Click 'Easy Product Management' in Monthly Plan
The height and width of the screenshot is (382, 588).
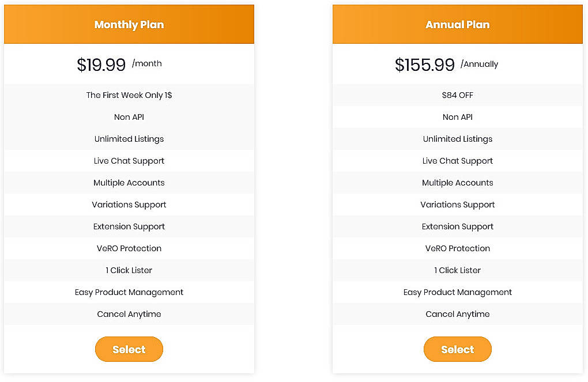tap(129, 292)
